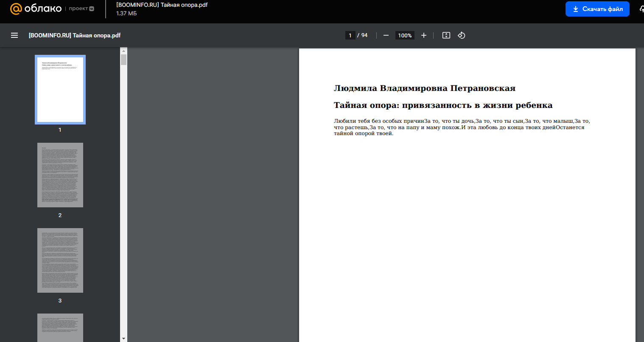Rotate the document counterclockwise

click(x=462, y=35)
